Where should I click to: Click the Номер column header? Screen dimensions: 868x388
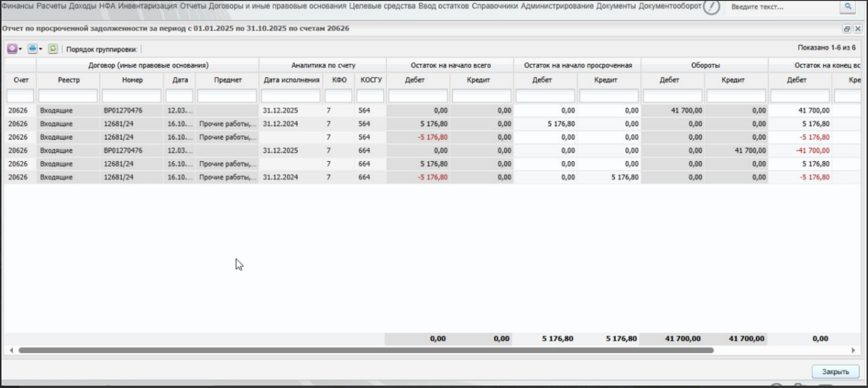click(132, 80)
